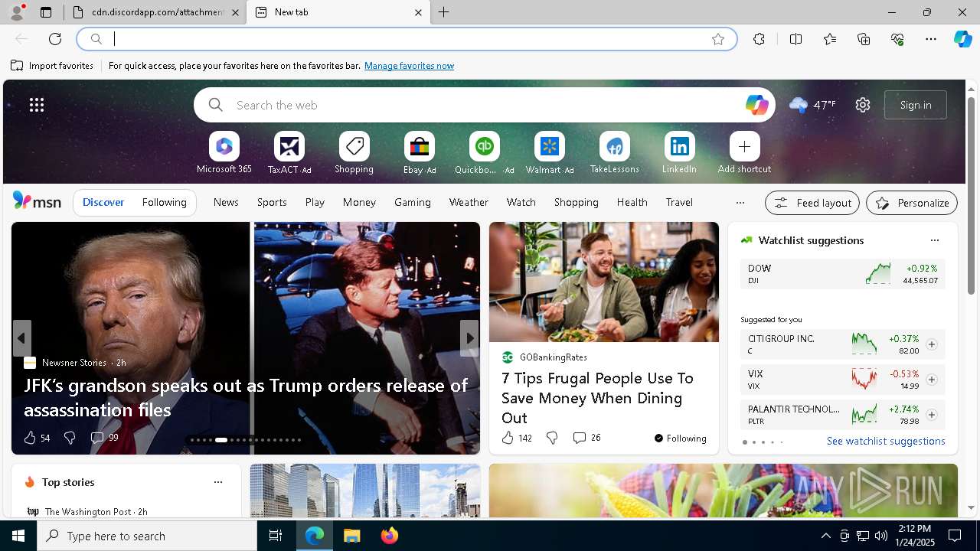Open comments on JFK grandson story

[104, 438]
